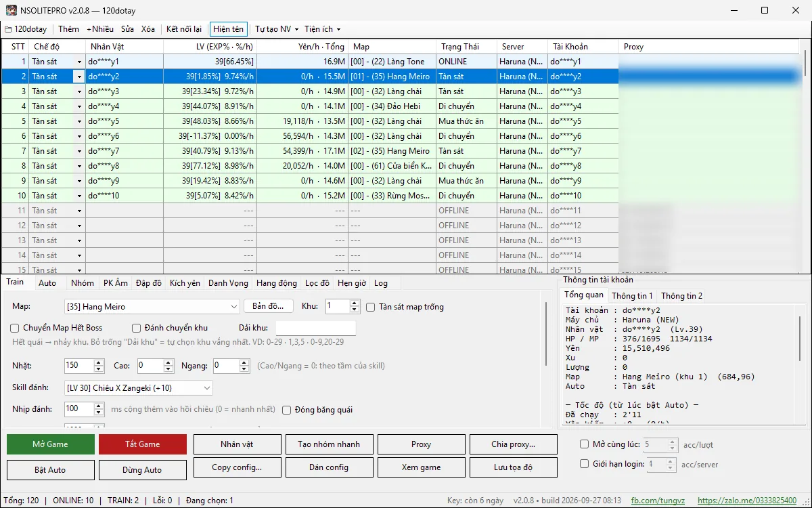Check the Mở cùng lúc option
This screenshot has height=508, width=812.
[x=585, y=444]
